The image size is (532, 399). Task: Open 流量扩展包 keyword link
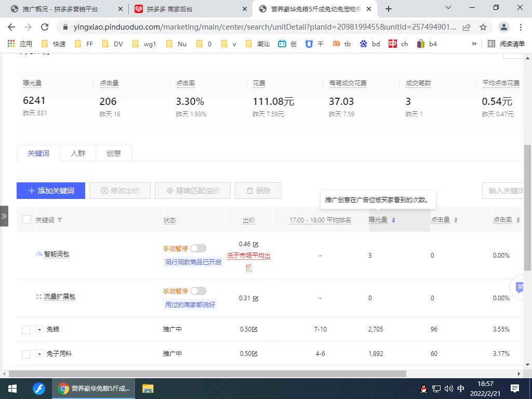(60, 297)
